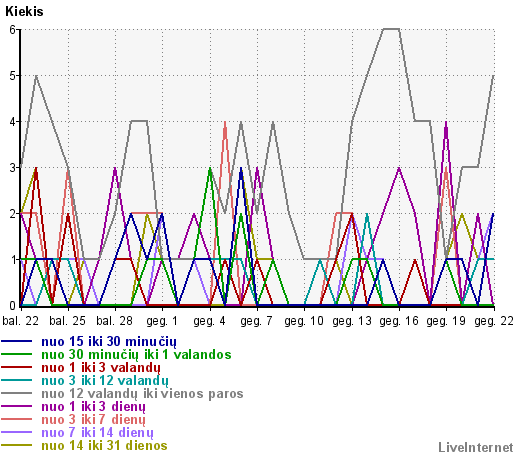Click x-axis date label 'geg. 7'
This screenshot has width=520, height=457.
(257, 321)
